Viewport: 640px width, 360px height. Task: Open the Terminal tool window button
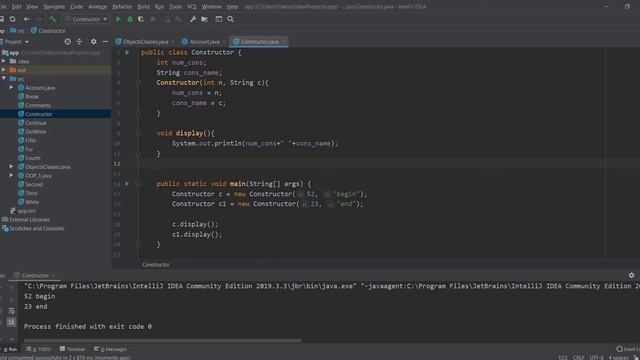(x=72, y=349)
